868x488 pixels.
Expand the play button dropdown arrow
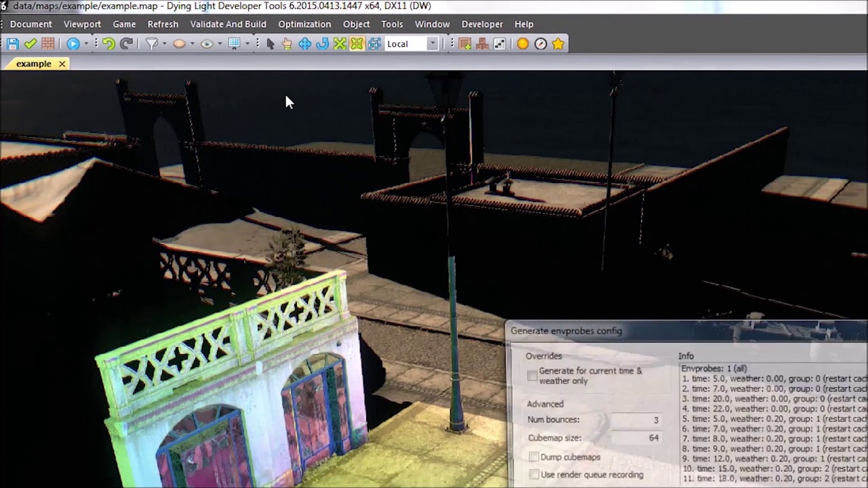pos(86,44)
